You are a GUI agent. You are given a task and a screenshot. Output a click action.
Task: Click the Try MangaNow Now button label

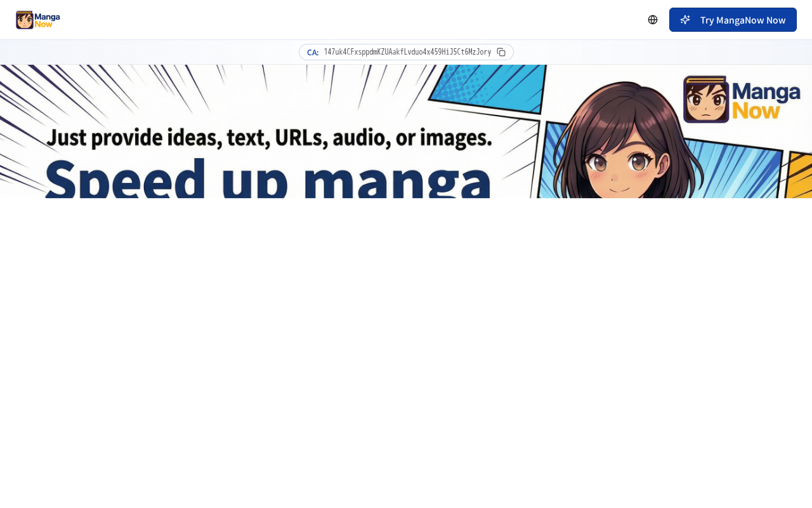tap(743, 20)
